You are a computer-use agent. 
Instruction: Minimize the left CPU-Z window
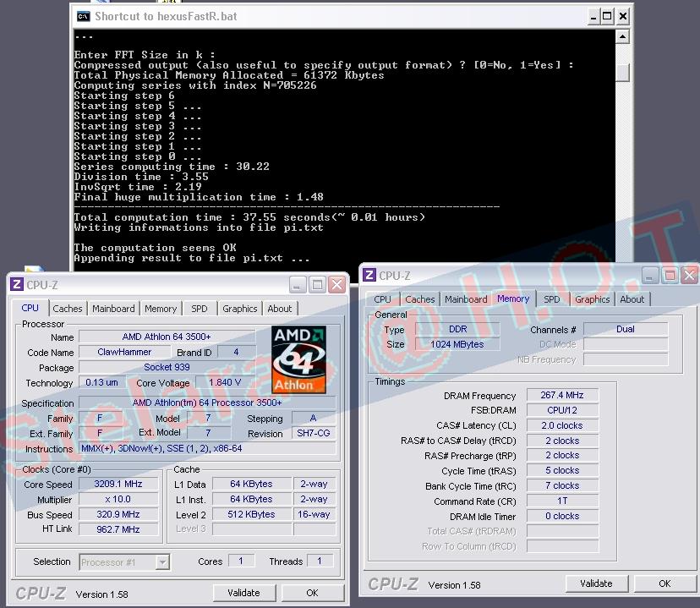298,284
